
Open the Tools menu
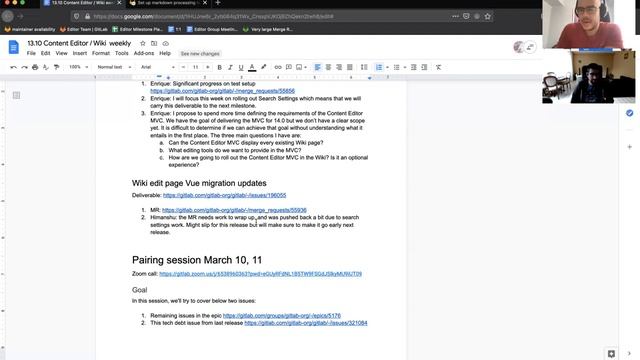pos(122,53)
